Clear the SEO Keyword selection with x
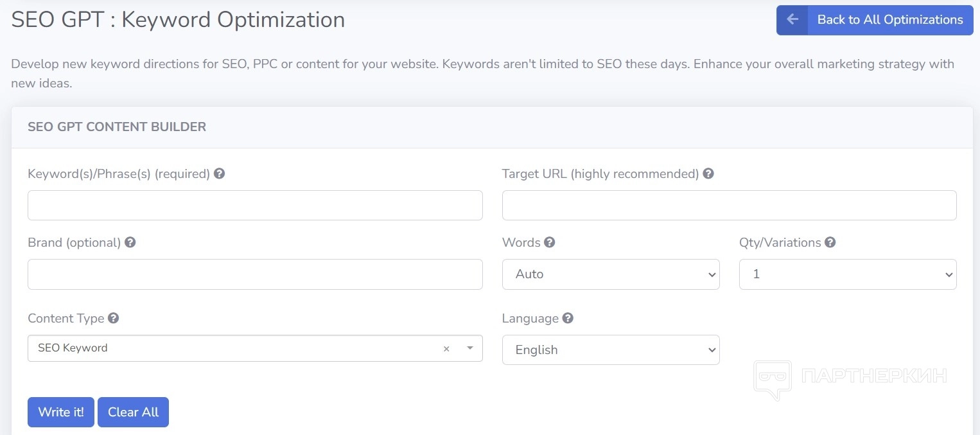This screenshot has width=980, height=435. click(446, 348)
